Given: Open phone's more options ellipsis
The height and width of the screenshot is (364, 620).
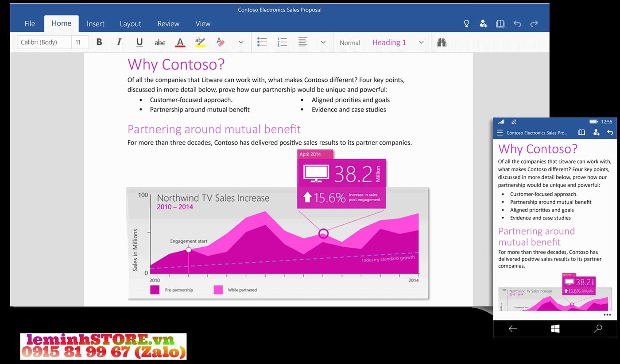Looking at the screenshot, I should [607, 315].
